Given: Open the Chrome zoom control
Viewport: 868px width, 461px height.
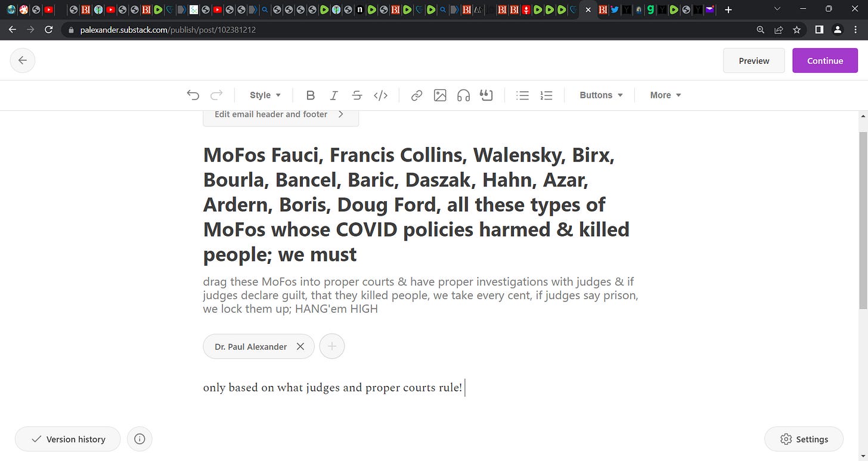Looking at the screenshot, I should click(x=760, y=29).
